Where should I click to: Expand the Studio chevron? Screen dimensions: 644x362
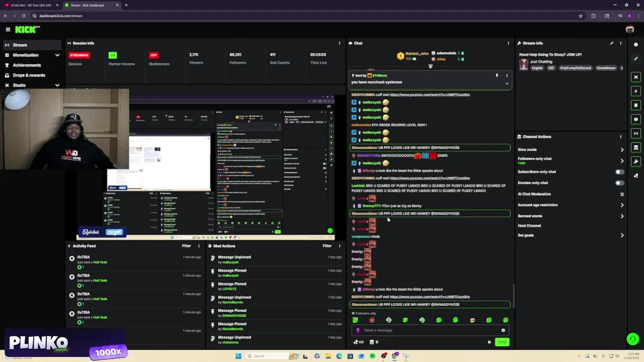[57, 85]
